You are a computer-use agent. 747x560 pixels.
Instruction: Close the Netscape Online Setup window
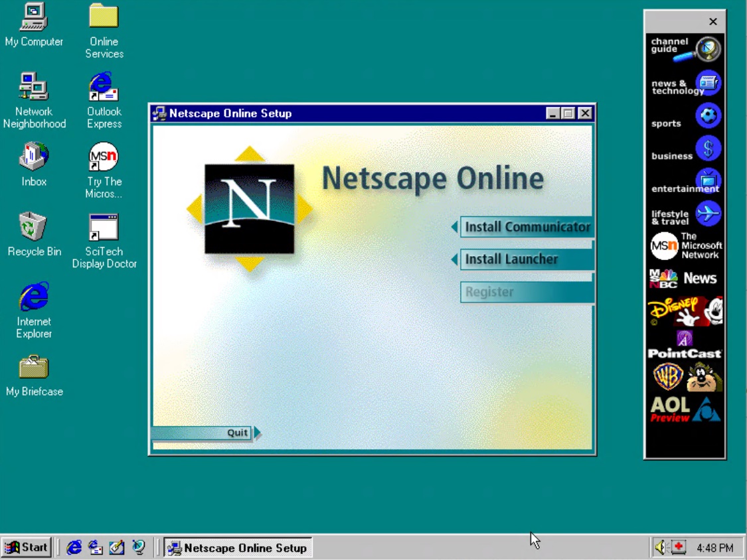pos(585,113)
